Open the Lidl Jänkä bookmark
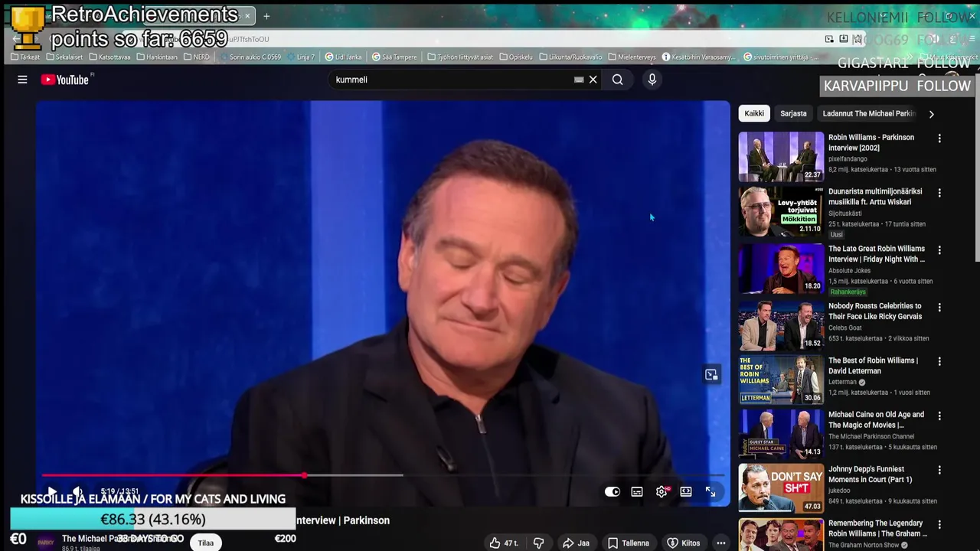 pyautogui.click(x=343, y=57)
